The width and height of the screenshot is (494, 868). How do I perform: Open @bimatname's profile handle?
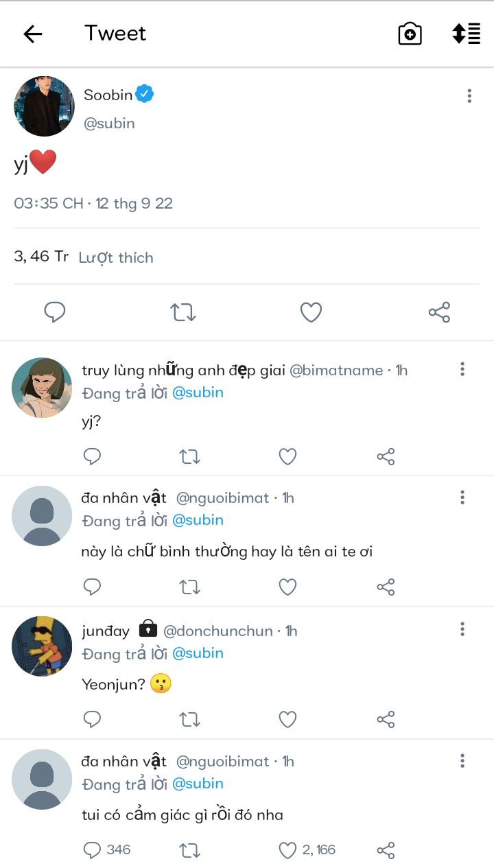pos(336,371)
